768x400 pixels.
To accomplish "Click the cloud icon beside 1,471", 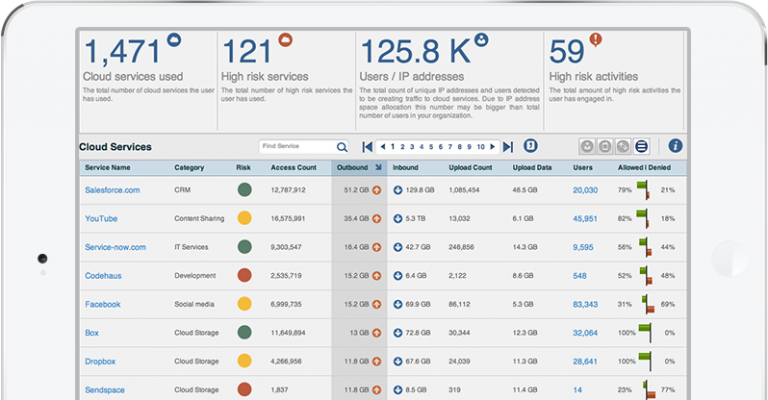I will tap(174, 40).
